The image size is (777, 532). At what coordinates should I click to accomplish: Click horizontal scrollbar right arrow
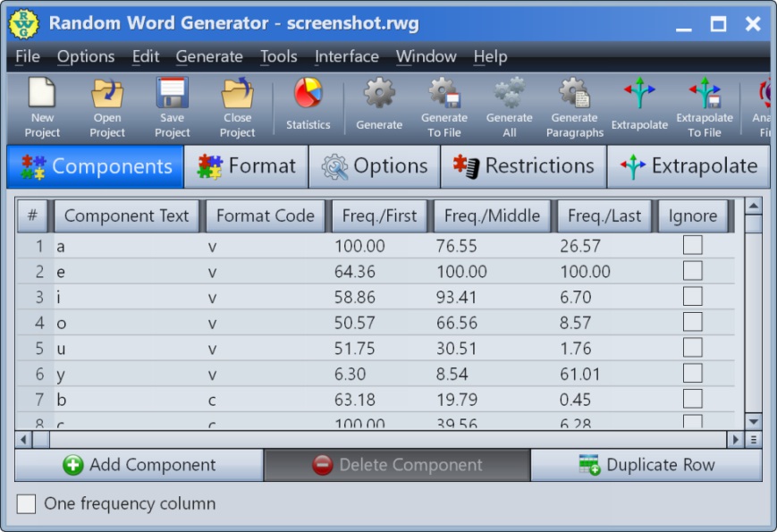tap(735, 439)
